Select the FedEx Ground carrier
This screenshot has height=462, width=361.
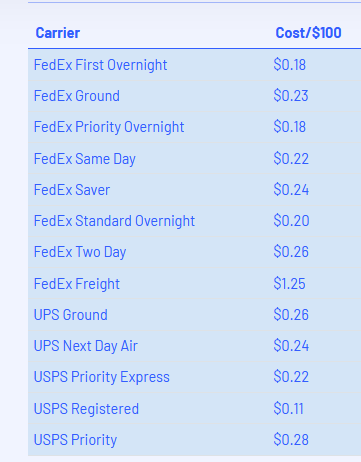pos(77,96)
